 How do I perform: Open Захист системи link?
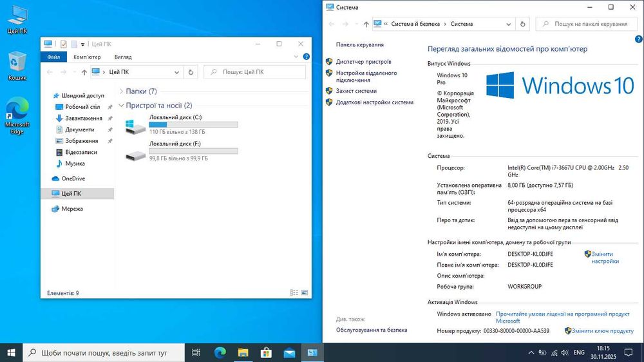click(x=356, y=91)
